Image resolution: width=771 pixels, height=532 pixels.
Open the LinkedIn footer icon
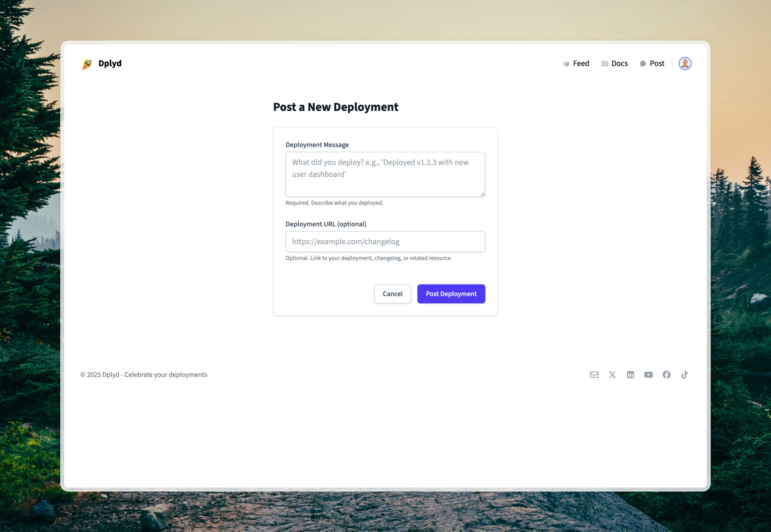point(630,375)
